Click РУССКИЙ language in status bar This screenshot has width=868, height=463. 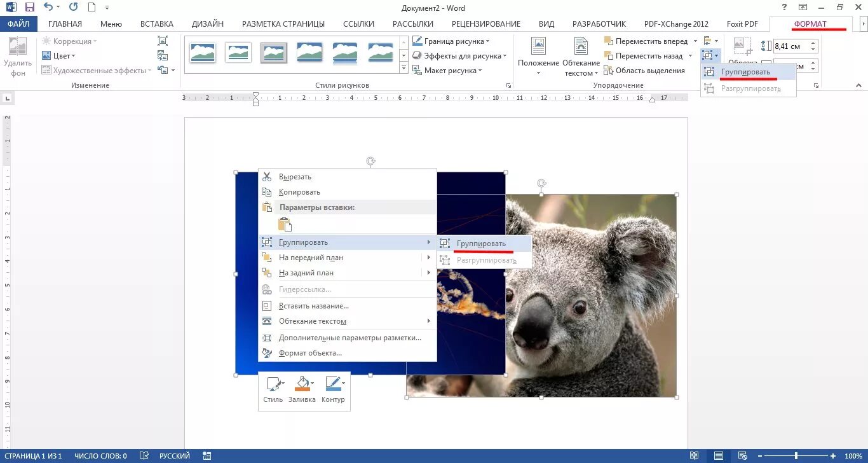pos(174,456)
